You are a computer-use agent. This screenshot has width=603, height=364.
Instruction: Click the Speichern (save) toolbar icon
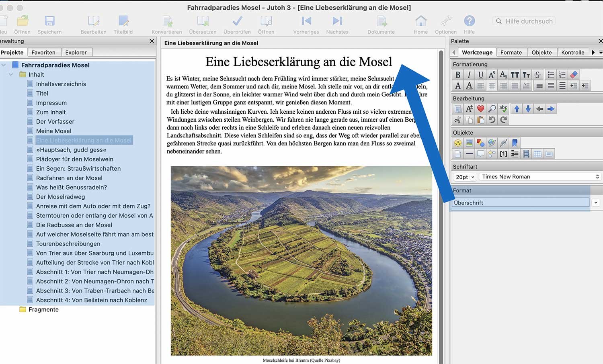(49, 21)
